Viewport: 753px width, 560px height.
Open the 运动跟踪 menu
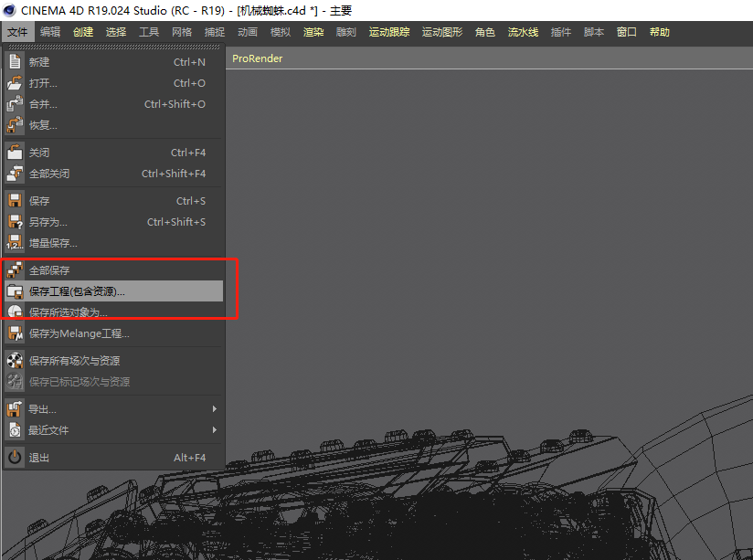tap(389, 32)
